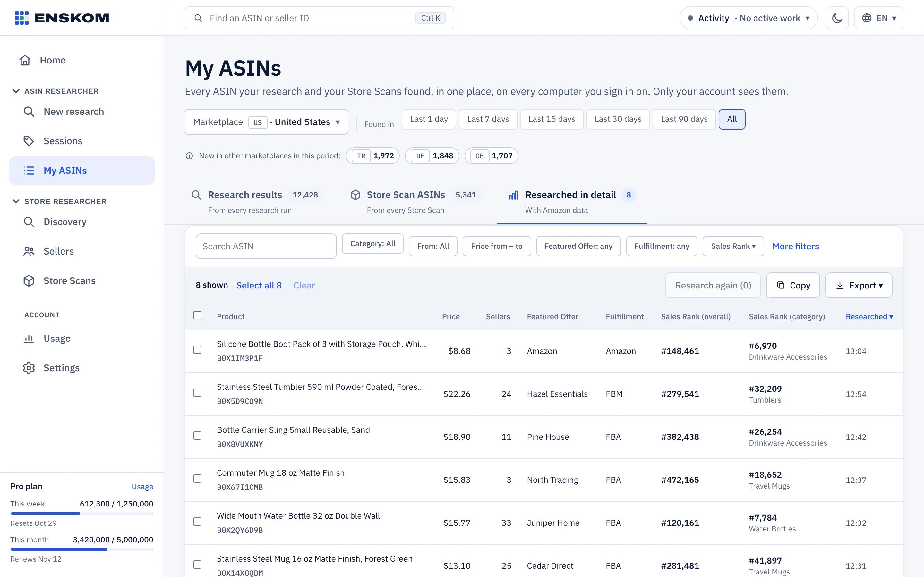The image size is (924, 577).
Task: Collapse the ASIN RESEARCHER section
Action: point(16,91)
